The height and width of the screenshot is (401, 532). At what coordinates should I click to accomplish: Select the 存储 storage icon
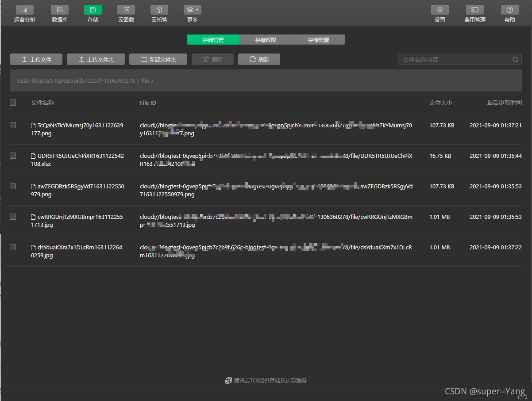click(x=93, y=10)
